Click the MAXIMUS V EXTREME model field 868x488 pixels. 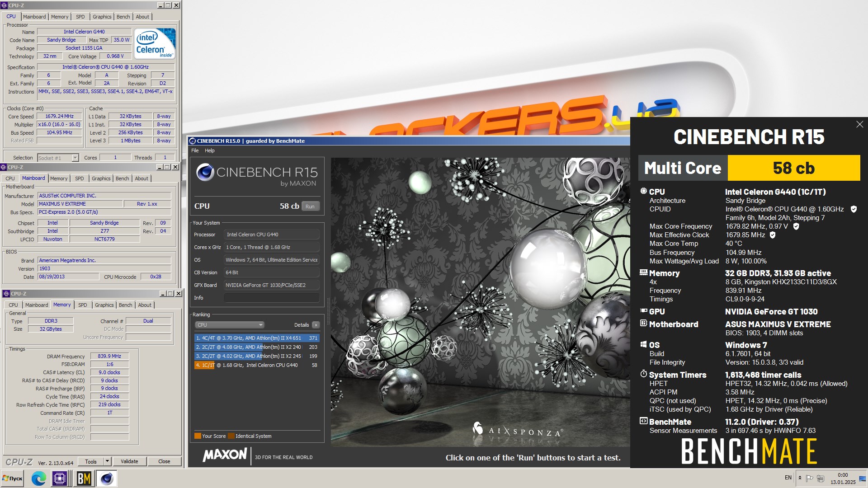coord(80,204)
